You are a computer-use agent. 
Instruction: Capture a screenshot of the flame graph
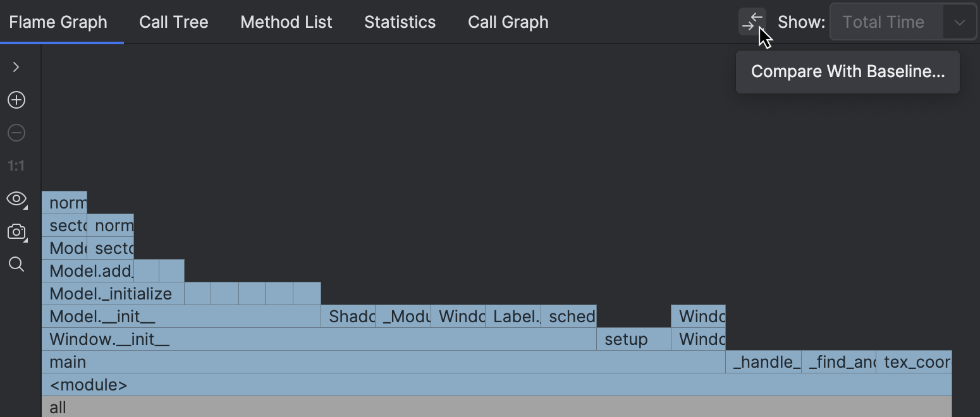click(x=16, y=232)
